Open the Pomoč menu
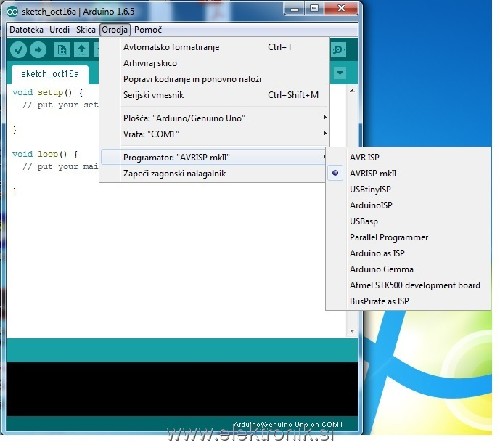500x448 pixels. (148, 30)
